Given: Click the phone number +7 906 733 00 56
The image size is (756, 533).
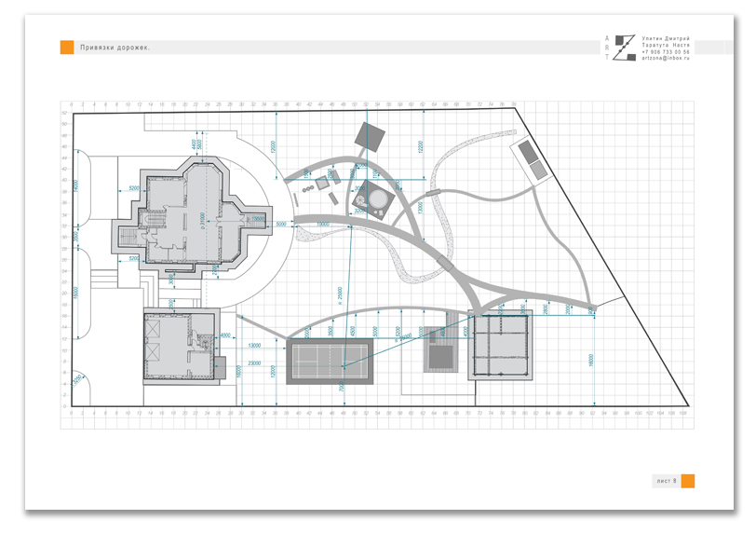Looking at the screenshot, I should [x=666, y=51].
